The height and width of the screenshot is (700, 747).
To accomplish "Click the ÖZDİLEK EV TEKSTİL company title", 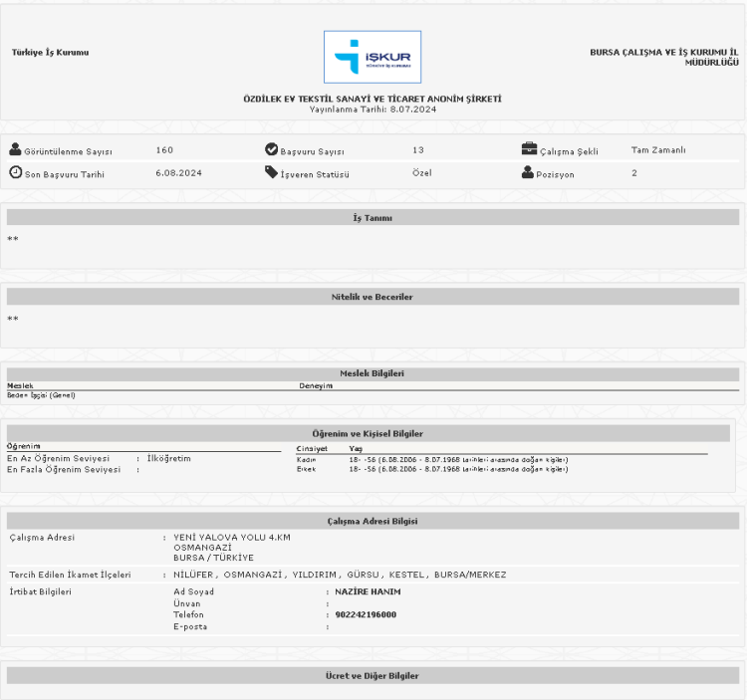I will (x=373, y=100).
